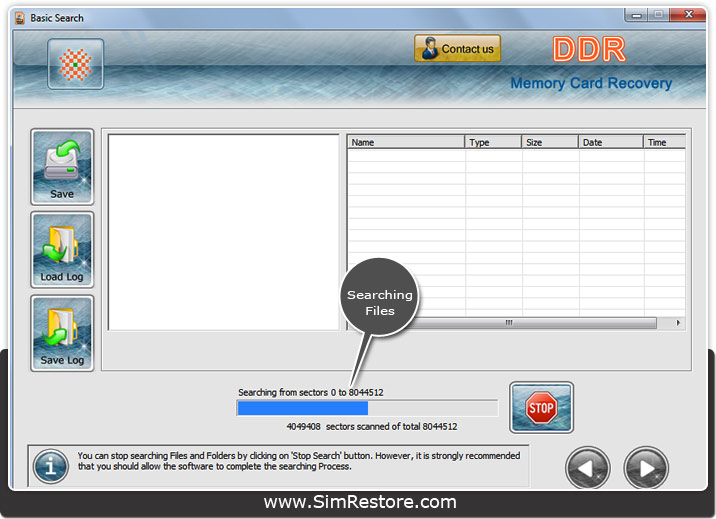Click the Basic Search title bar icon
The height and width of the screenshot is (519, 716).
tap(20, 18)
